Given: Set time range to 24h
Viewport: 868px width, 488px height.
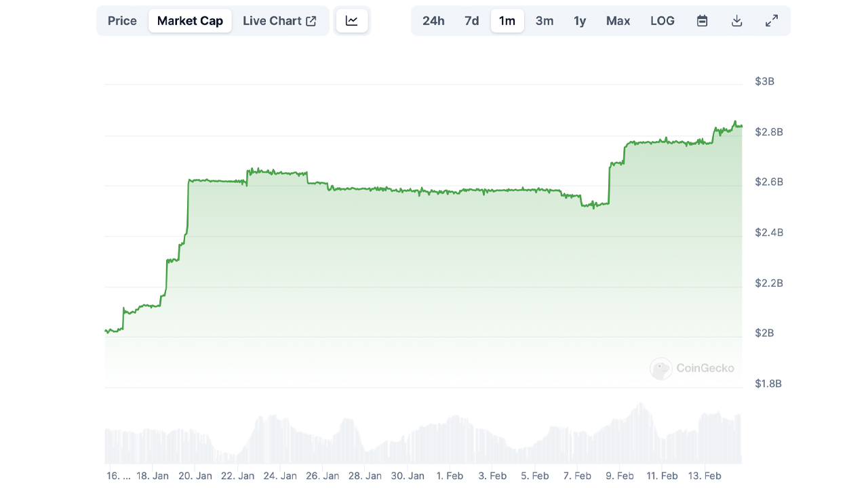Looking at the screenshot, I should pos(433,21).
